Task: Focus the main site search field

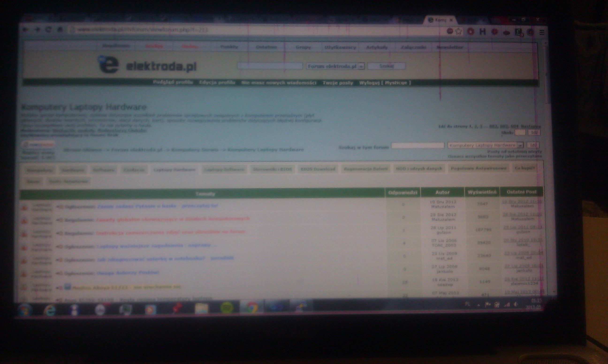Action: [x=270, y=66]
